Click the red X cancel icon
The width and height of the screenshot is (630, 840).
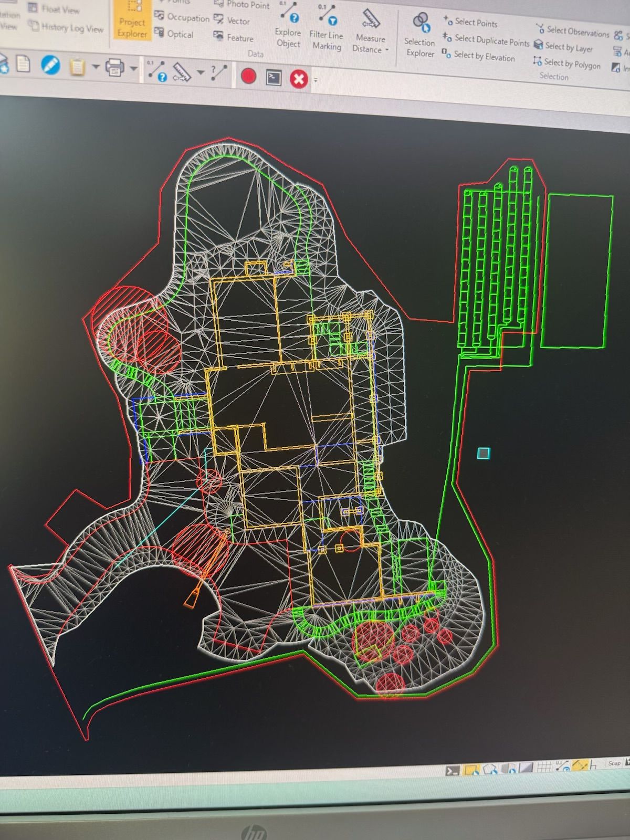299,79
